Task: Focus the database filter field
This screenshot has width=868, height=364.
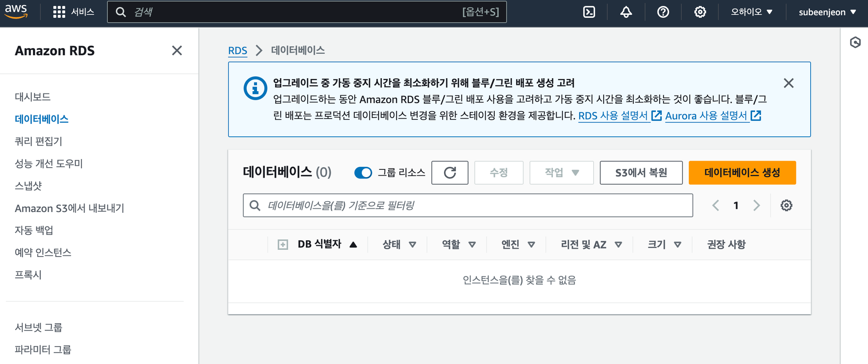Action: 468,205
